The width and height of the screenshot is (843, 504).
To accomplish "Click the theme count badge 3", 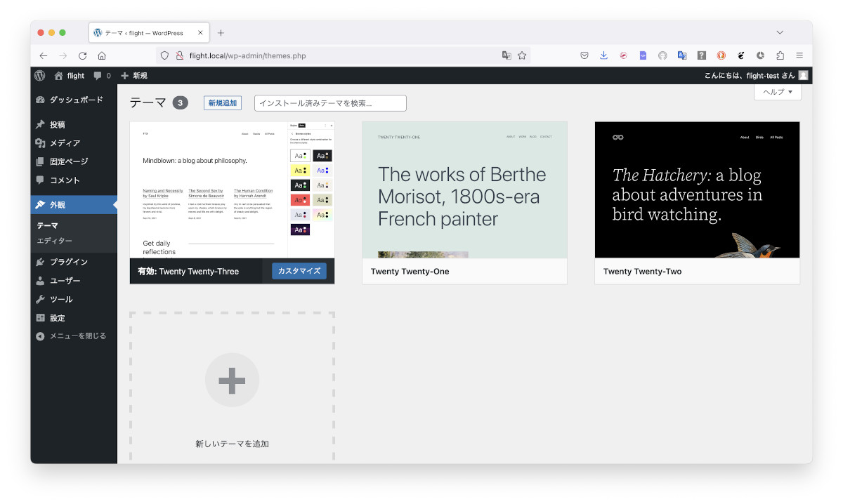I will tap(181, 103).
